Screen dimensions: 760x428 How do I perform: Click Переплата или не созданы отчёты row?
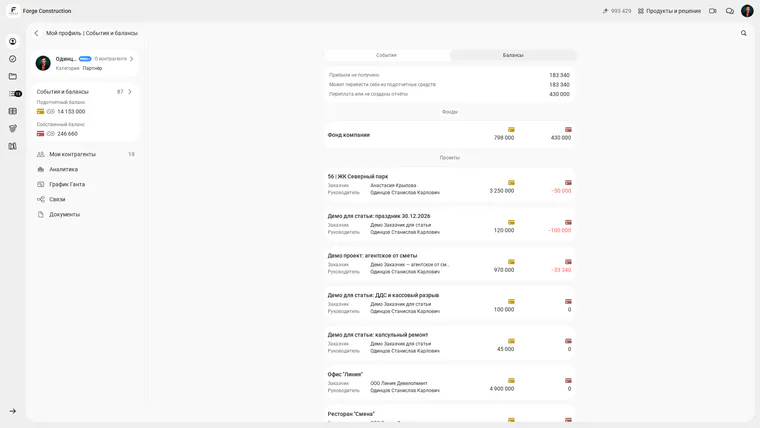pos(449,94)
